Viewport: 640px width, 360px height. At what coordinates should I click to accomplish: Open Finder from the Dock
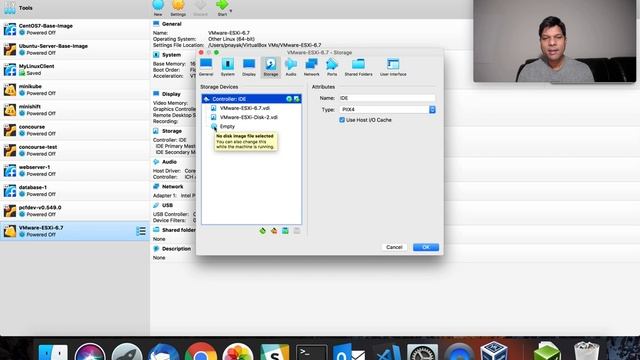pos(53,352)
